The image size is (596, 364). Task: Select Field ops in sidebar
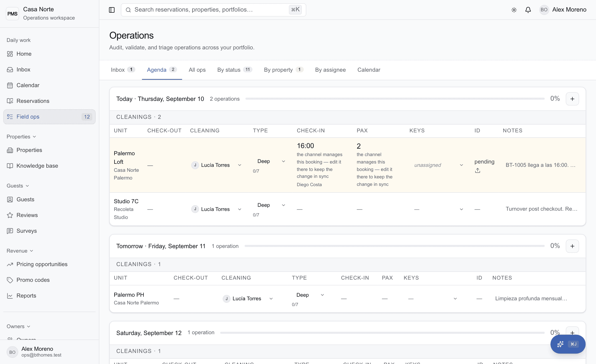click(x=49, y=117)
